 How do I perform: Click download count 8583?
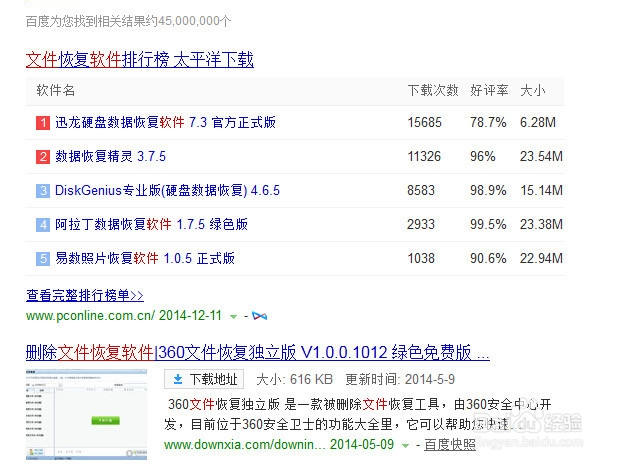(x=421, y=190)
